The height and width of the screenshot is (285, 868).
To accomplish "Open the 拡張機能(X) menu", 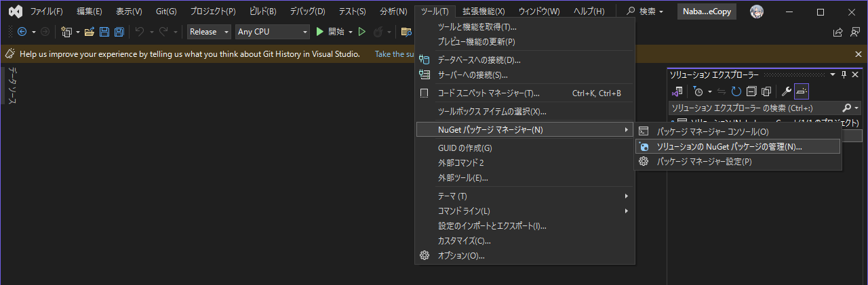I will (484, 12).
